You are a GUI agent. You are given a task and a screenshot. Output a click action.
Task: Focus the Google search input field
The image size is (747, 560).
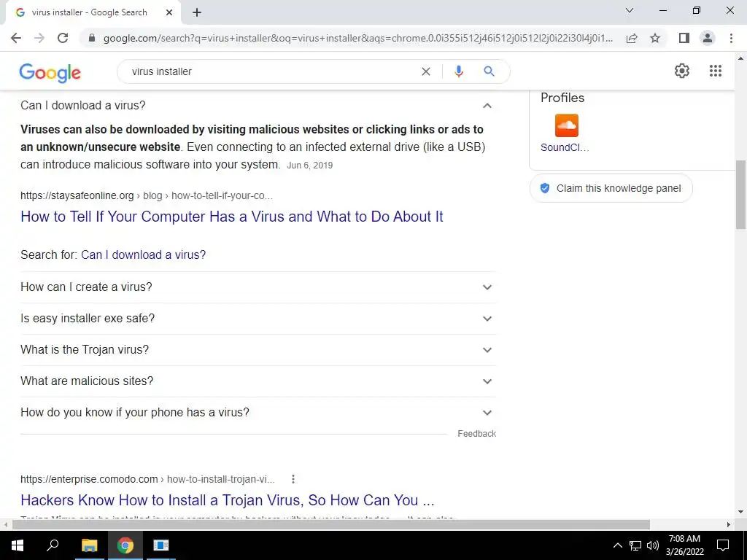(x=271, y=71)
